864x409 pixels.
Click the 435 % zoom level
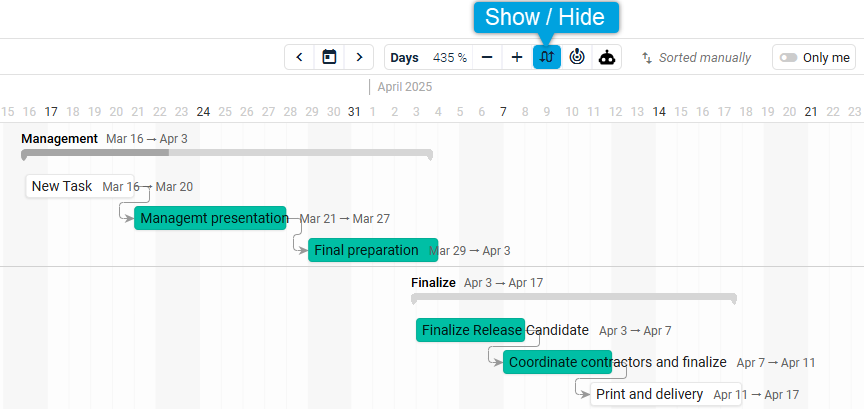(x=450, y=57)
